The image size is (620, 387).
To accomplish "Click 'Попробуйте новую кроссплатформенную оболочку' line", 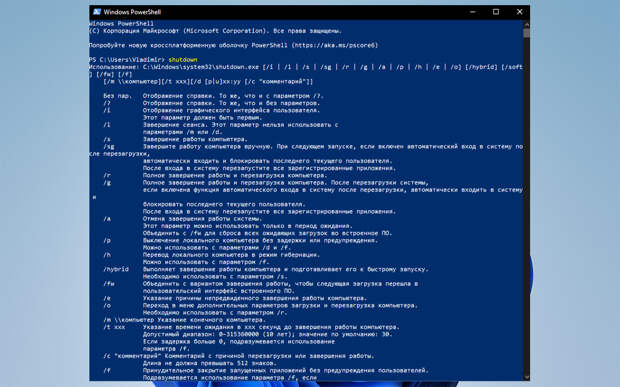I will click(x=233, y=45).
